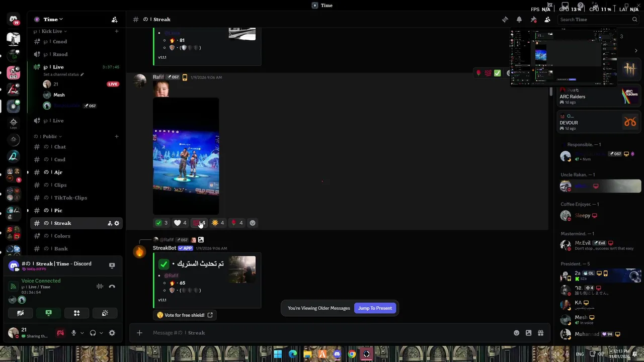644x362 pixels.
Task: Add reaction smiley after rose reaction
Action: point(253,223)
